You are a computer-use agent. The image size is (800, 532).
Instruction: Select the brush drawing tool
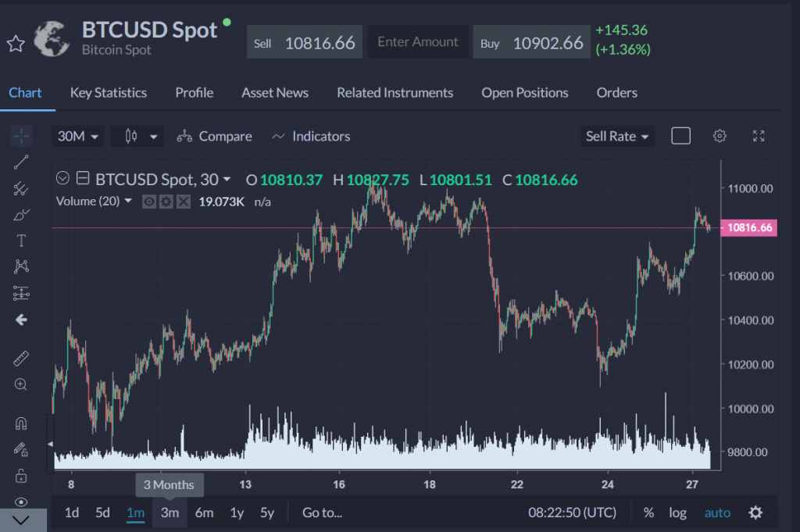(x=21, y=215)
